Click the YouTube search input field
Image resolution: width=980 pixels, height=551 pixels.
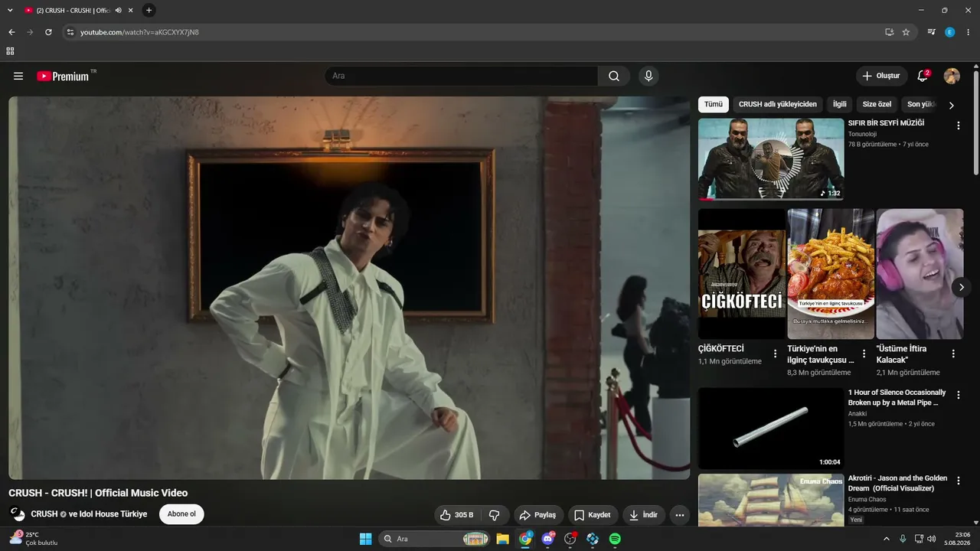(x=462, y=76)
